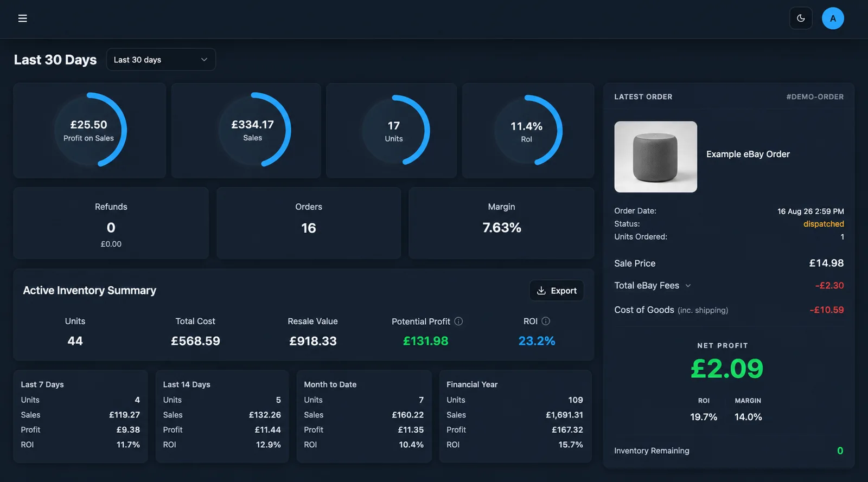Click the ROI info icon
Screen dimensions: 868x482
click(x=546, y=322)
